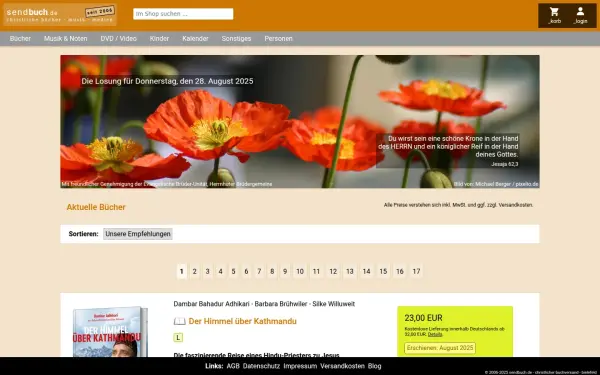Open the Login user icon

pyautogui.click(x=580, y=16)
